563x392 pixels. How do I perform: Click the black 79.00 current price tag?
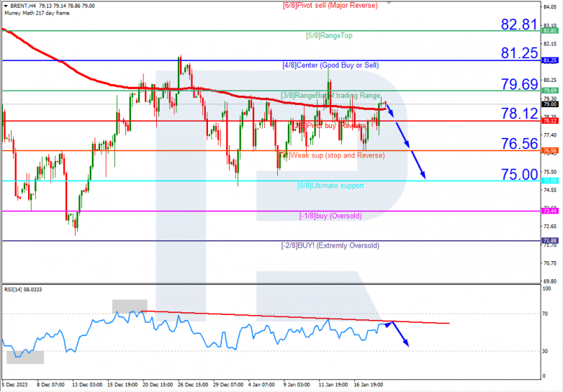(x=550, y=104)
